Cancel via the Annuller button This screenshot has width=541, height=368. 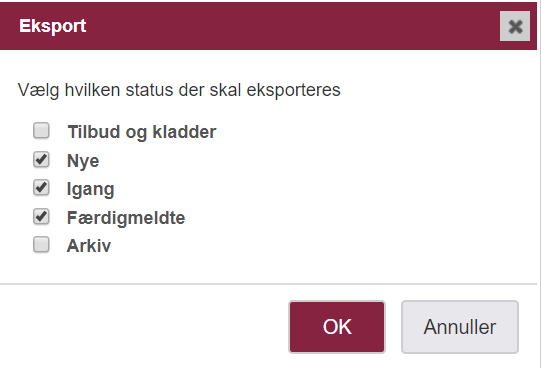pyautogui.click(x=460, y=327)
